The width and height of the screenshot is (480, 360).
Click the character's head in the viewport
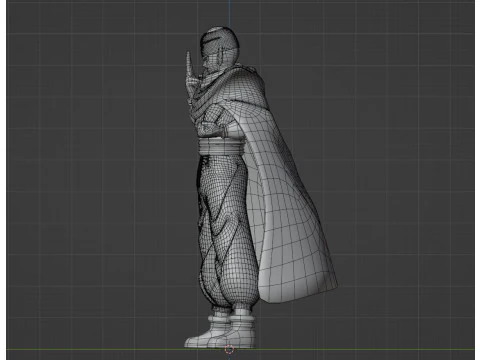tap(219, 47)
